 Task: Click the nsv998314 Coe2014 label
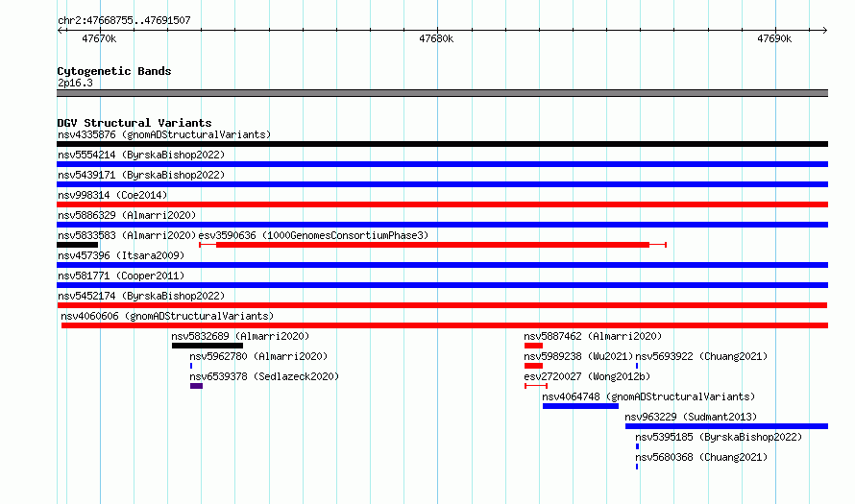(112, 195)
